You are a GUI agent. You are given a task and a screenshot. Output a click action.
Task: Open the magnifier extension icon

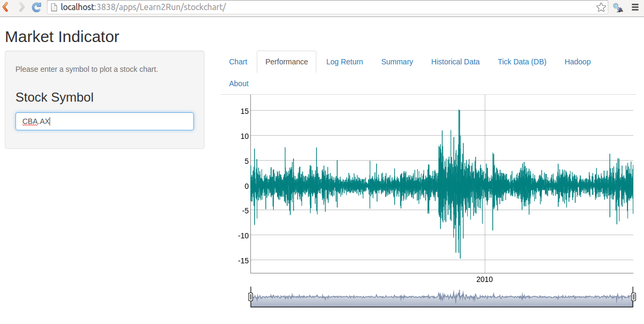click(618, 7)
